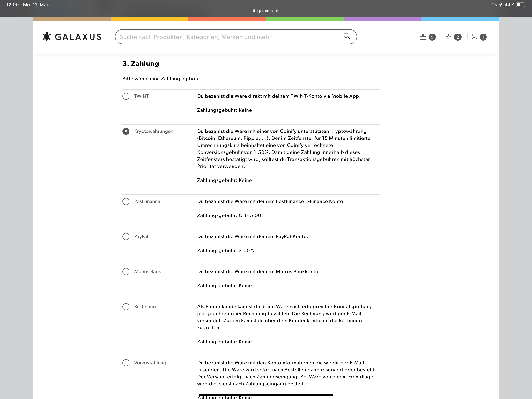Image resolution: width=532 pixels, height=399 pixels.
Task: Tap the lock icon next to galaxus.ch
Action: (254, 11)
